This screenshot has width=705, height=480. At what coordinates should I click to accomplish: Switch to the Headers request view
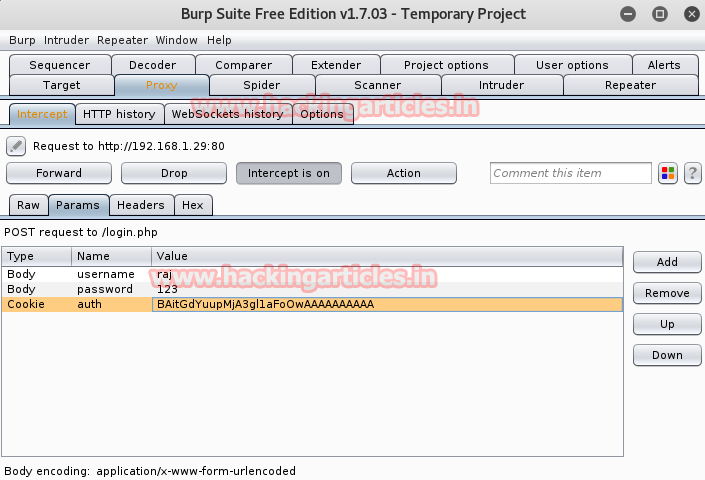[141, 205]
